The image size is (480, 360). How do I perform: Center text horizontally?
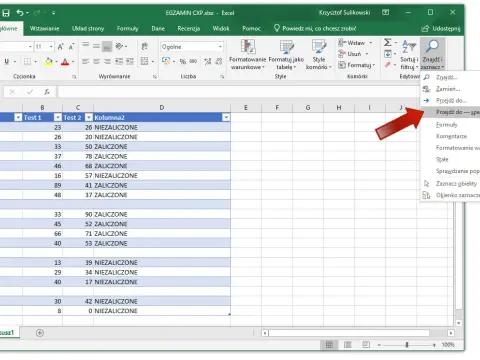pyautogui.click(x=96, y=61)
